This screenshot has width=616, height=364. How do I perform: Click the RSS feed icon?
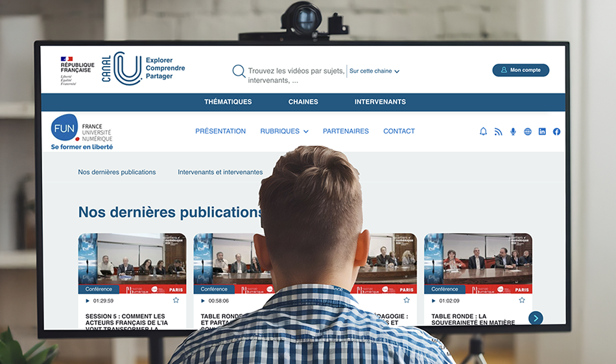(498, 131)
